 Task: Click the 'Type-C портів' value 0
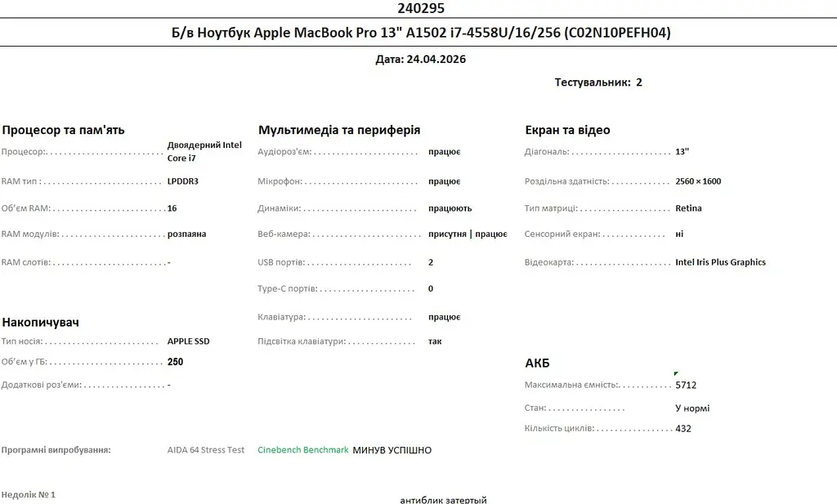431,288
